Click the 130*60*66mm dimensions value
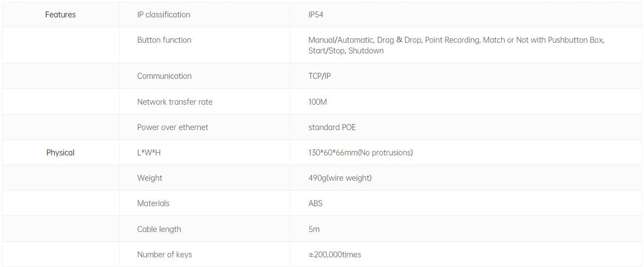 (360, 153)
